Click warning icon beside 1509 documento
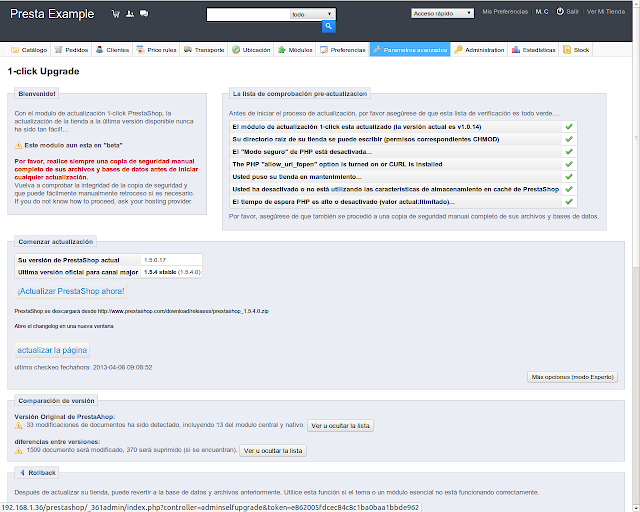 [18, 450]
